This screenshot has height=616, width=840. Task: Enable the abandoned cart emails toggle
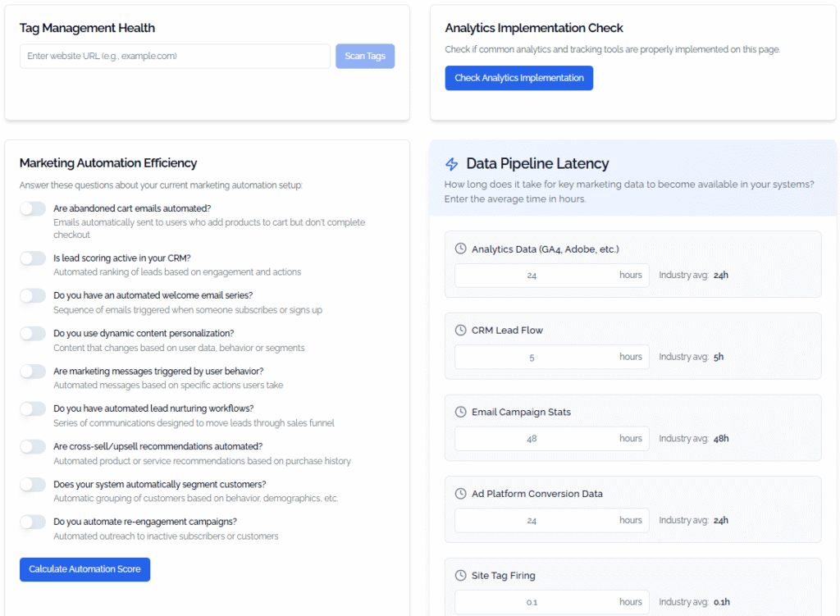tap(33, 208)
